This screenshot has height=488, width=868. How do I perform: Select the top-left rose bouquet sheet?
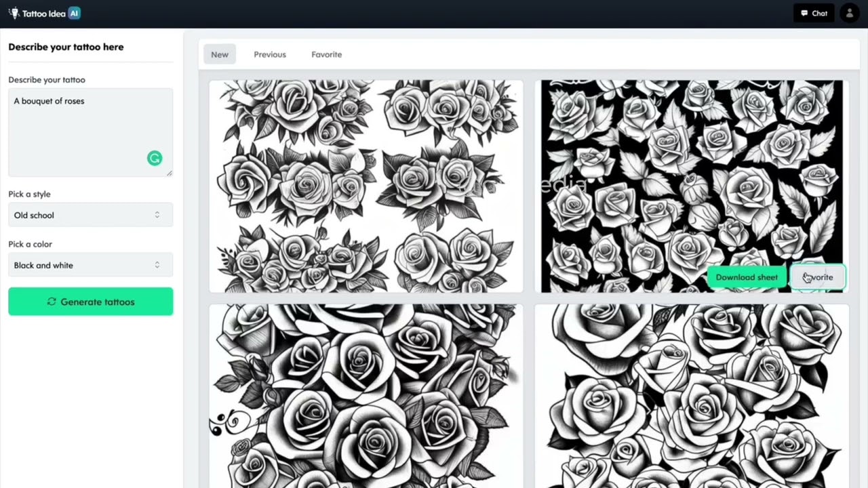(366, 186)
